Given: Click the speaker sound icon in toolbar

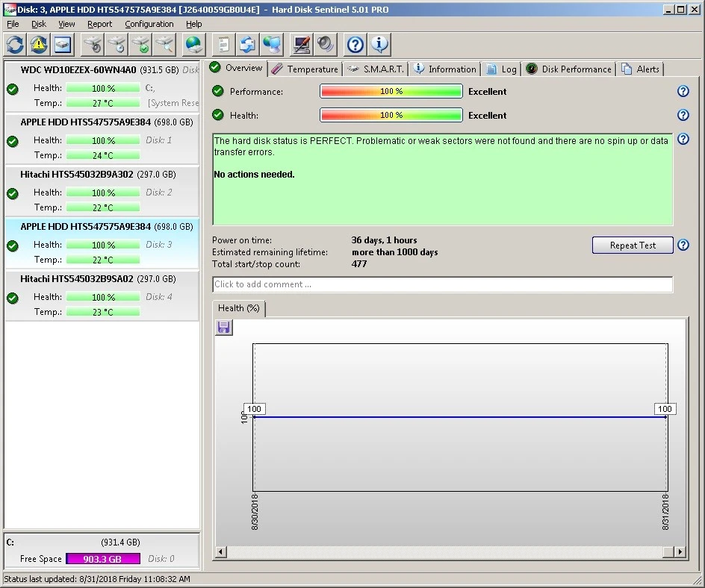Looking at the screenshot, I should [326, 45].
